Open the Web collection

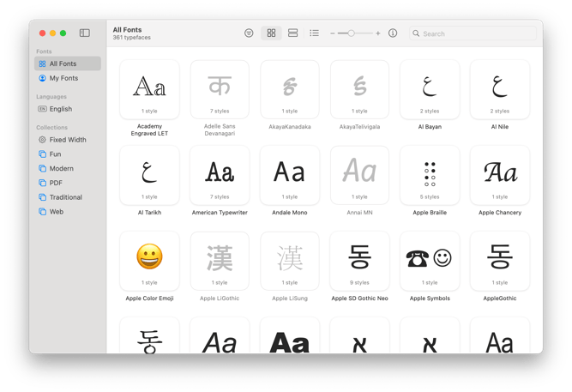point(68,212)
